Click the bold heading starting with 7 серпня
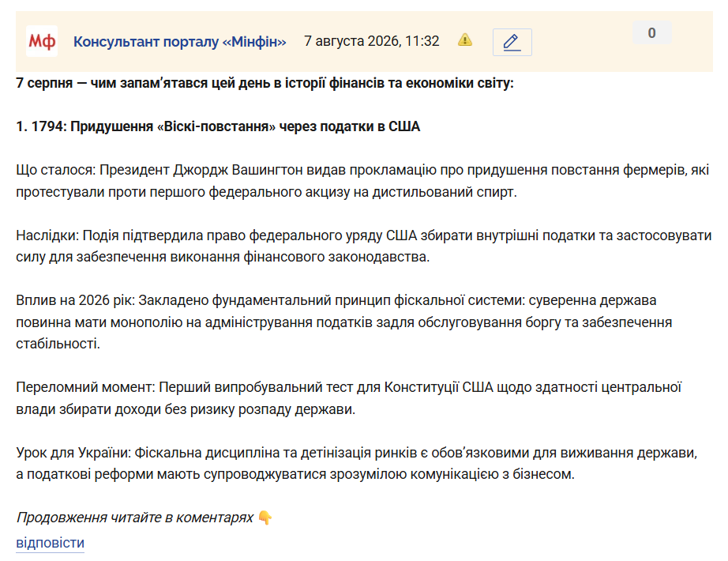 click(x=265, y=83)
